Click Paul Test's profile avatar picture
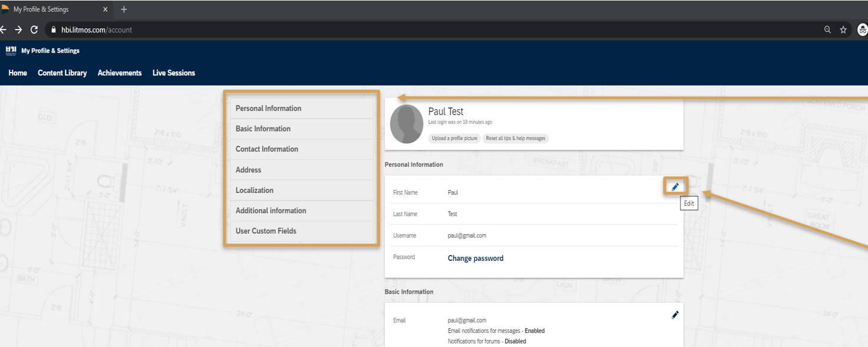 [x=406, y=125]
